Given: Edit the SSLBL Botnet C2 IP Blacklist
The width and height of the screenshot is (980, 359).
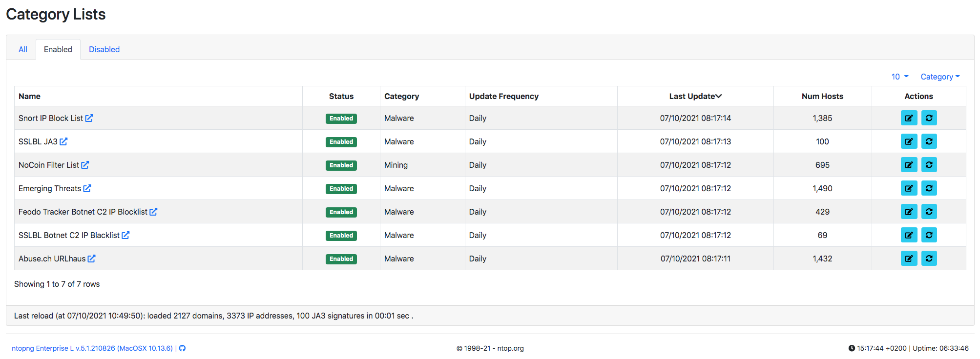Looking at the screenshot, I should (x=909, y=235).
